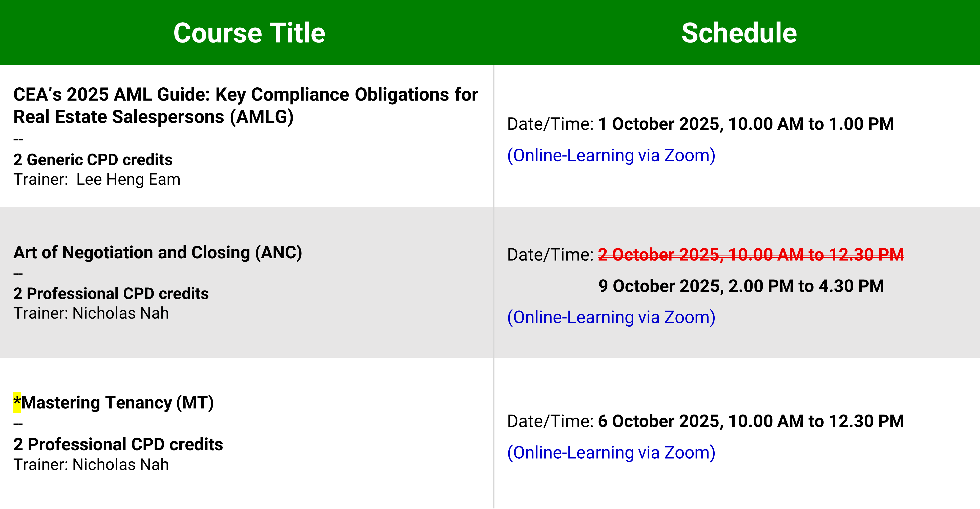Select the CEA's 2025 AML Guide course title
This screenshot has height=509, width=980.
[x=245, y=105]
